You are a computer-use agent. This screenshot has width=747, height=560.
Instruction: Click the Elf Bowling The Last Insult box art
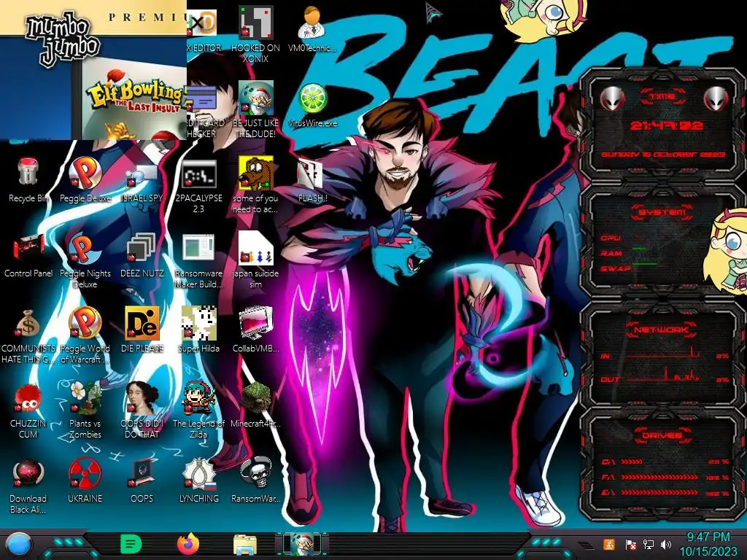pyautogui.click(x=134, y=99)
